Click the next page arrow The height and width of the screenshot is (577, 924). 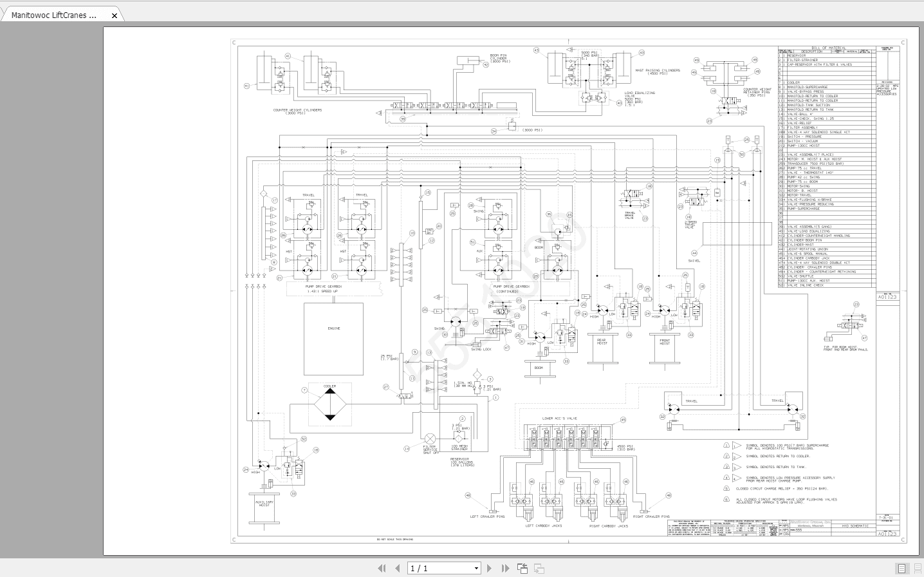tap(488, 568)
